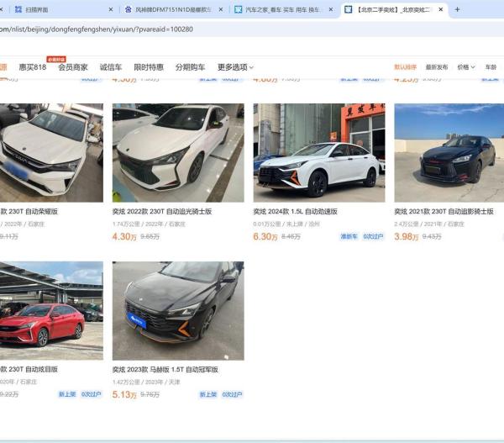
Task: Click the crossed-out 9.43万 original price
Action: (x=432, y=237)
